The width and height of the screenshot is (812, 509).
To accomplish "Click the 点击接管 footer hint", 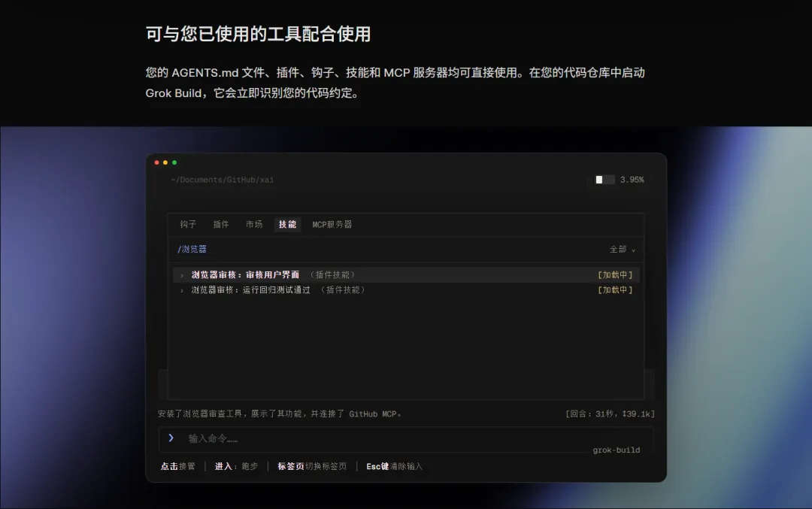I will click(x=177, y=466).
